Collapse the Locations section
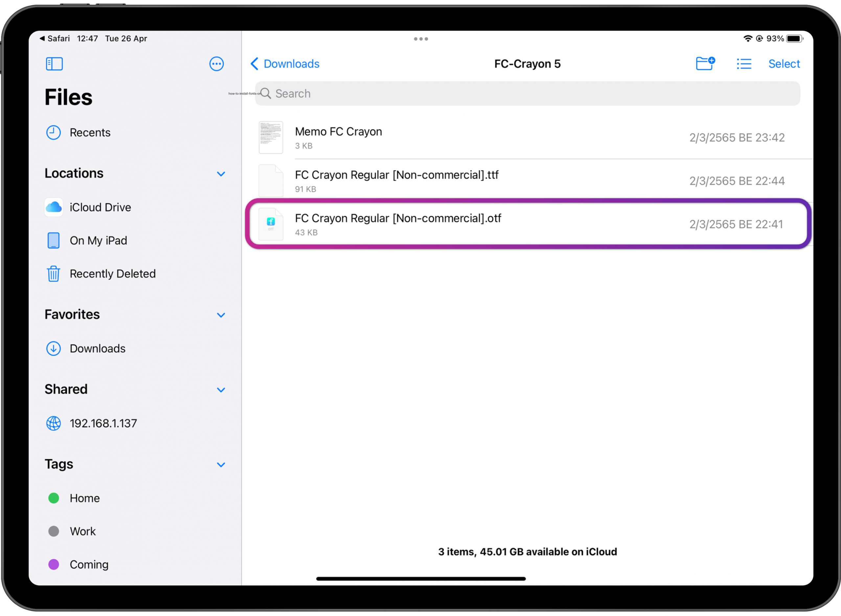Viewport: 841px width, 616px height. point(221,174)
